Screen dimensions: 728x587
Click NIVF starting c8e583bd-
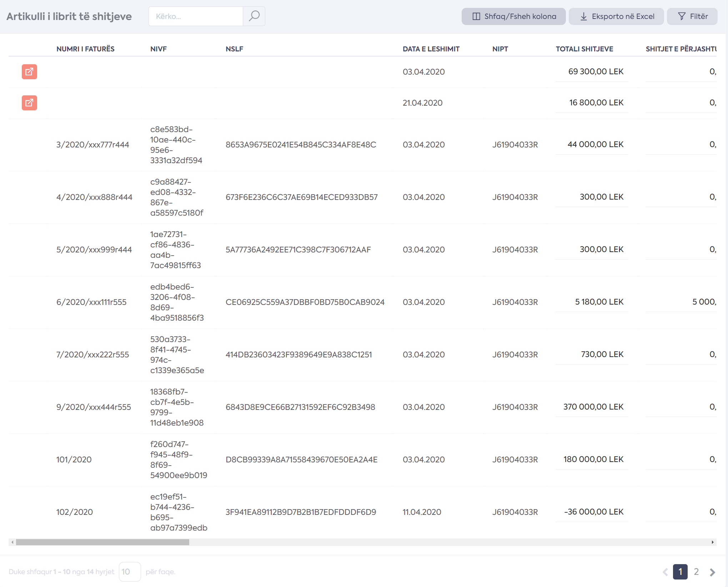click(x=176, y=145)
